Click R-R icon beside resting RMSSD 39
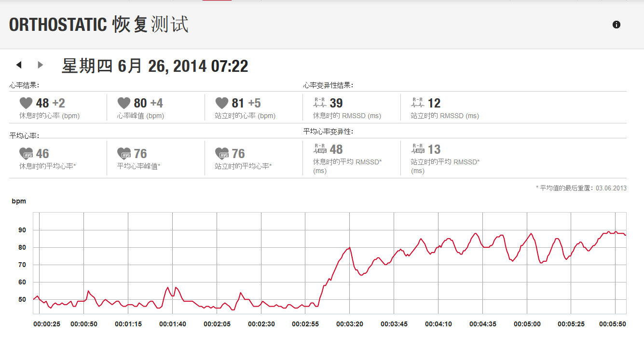 (320, 102)
